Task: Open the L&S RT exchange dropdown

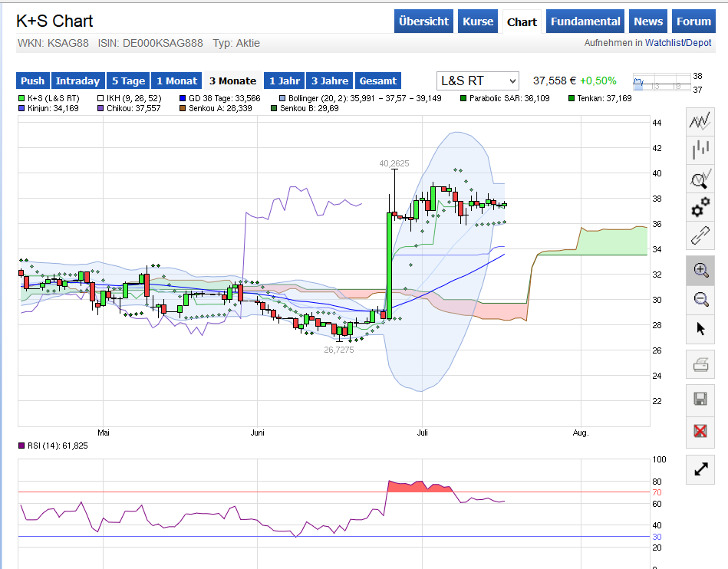Action: (x=477, y=81)
